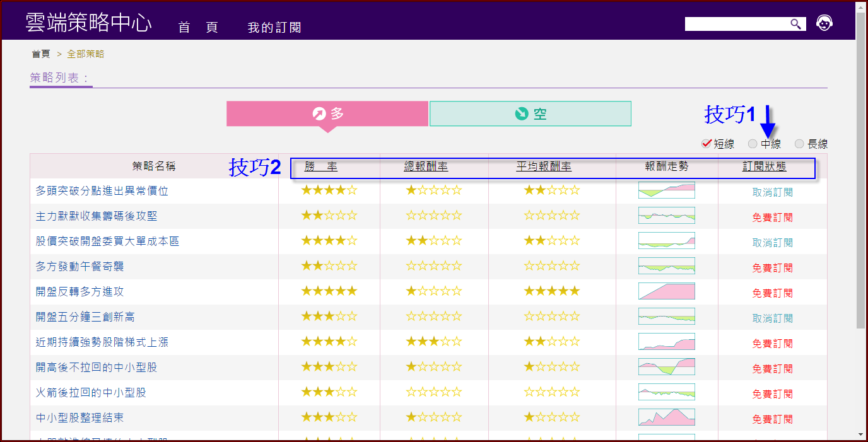The image size is (868, 442).
Task: Click the average return stars for 開盤反轉多方進攻
Action: click(551, 291)
